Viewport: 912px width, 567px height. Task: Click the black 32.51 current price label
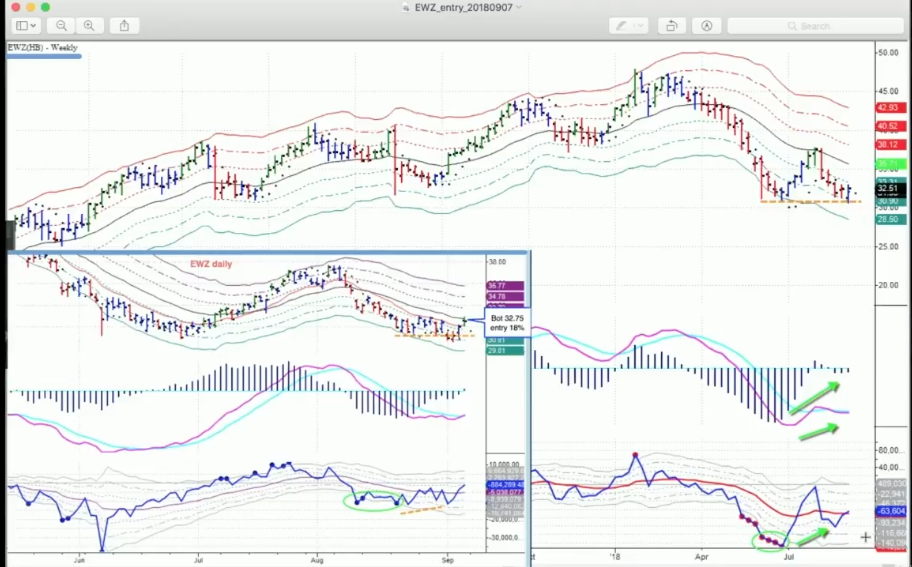coord(890,188)
